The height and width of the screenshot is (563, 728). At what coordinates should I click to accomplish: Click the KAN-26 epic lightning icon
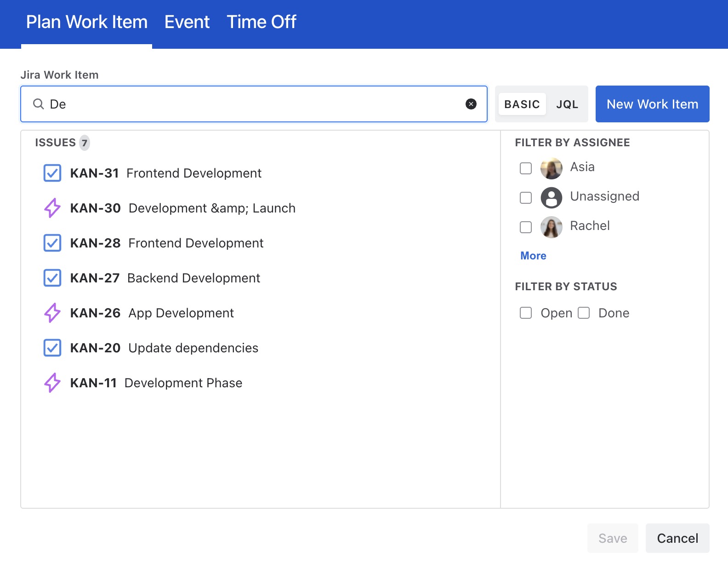click(52, 313)
